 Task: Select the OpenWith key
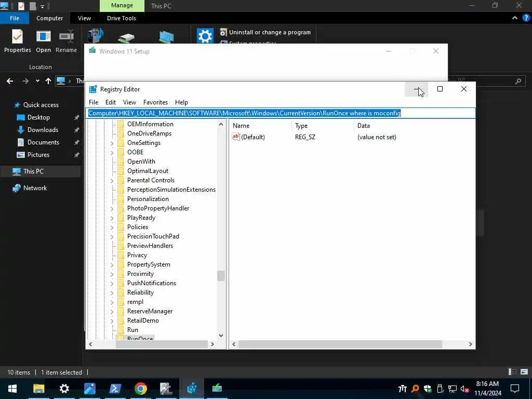[141, 162]
